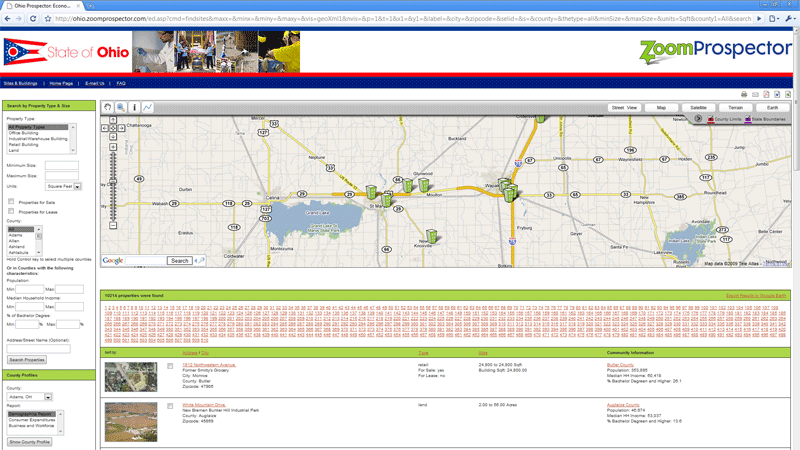Open E-mail Us in the navigation bar
Image resolution: width=800 pixels, height=450 pixels.
pos(95,83)
